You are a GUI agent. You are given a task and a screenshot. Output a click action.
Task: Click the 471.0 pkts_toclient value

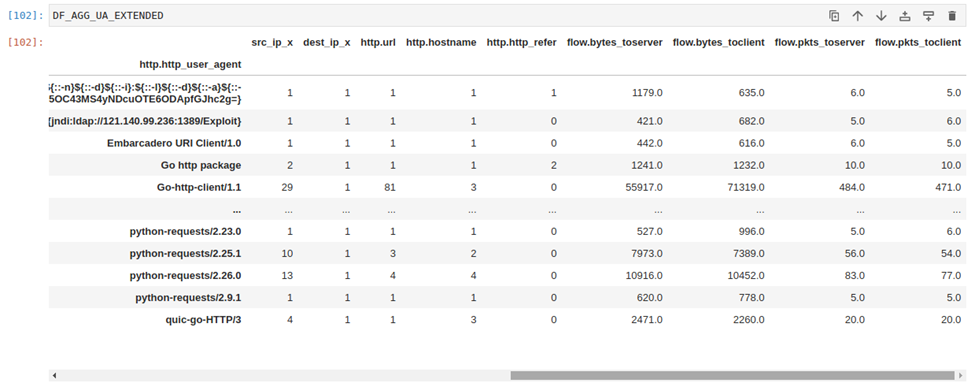click(948, 187)
